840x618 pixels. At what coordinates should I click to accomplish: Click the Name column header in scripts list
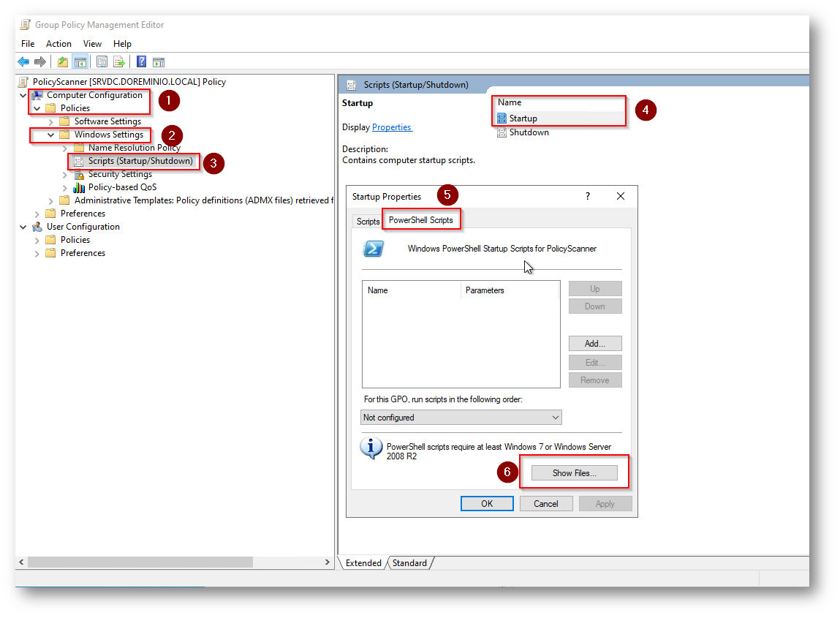[412, 290]
